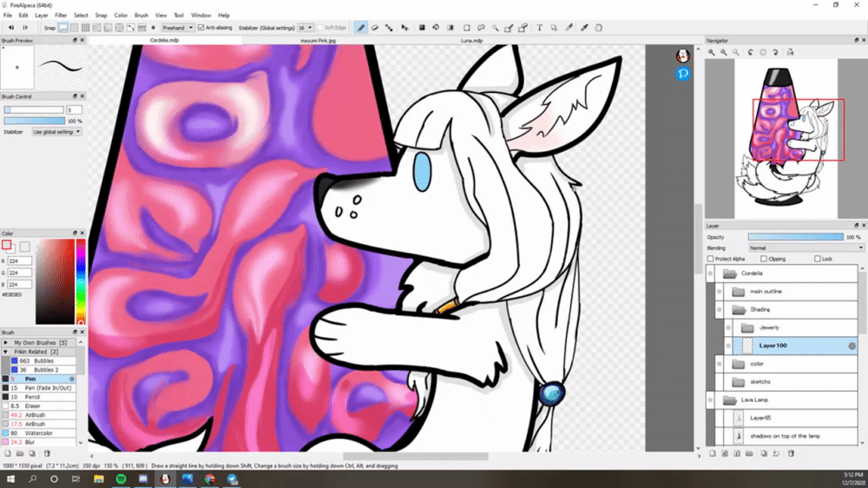Open the Layer100 settings gear
Image resolution: width=868 pixels, height=488 pixels.
[x=852, y=346]
